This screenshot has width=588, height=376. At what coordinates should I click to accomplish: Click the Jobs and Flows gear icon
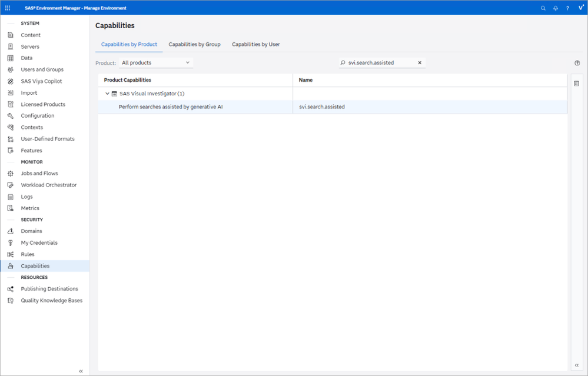11,174
